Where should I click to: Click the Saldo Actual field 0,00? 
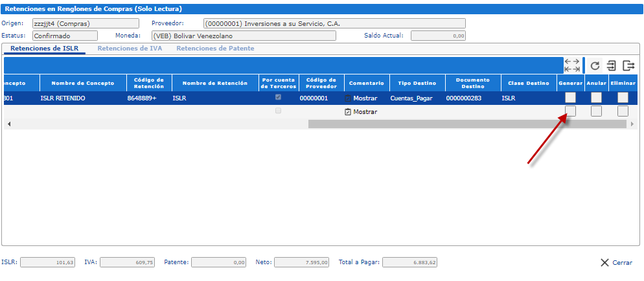coord(438,36)
